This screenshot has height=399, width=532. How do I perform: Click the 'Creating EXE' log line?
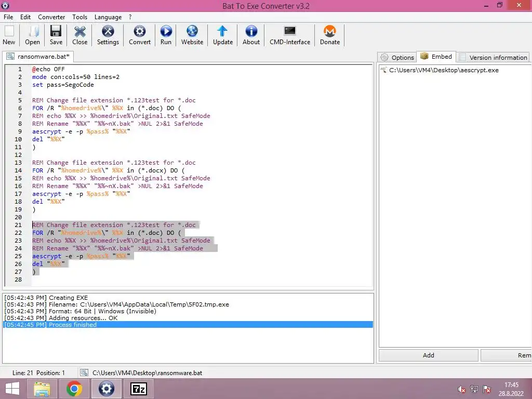click(188, 298)
